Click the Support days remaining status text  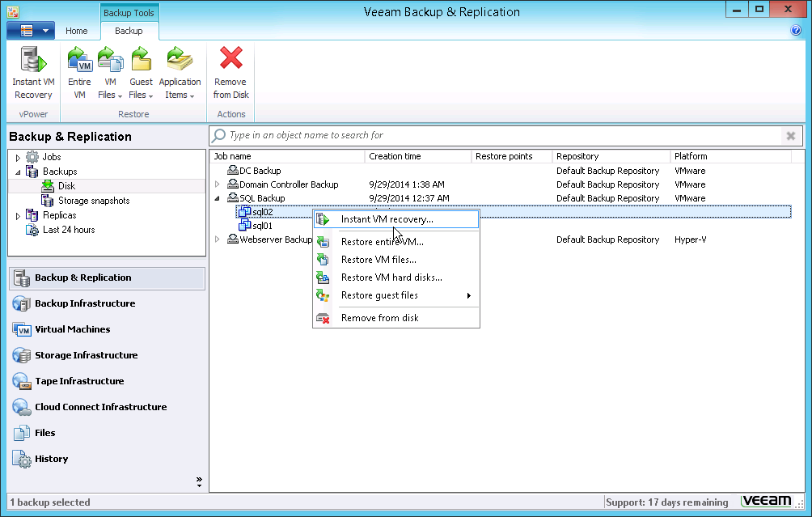(667, 502)
